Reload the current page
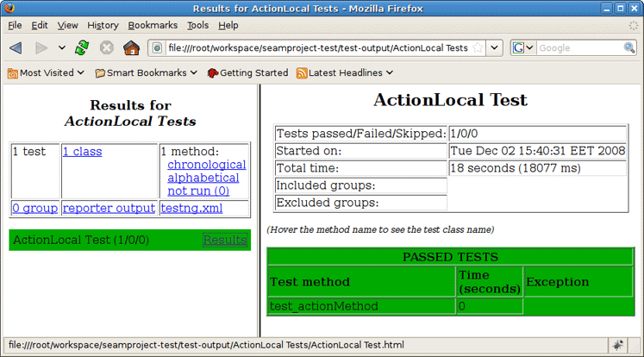 pos(82,47)
